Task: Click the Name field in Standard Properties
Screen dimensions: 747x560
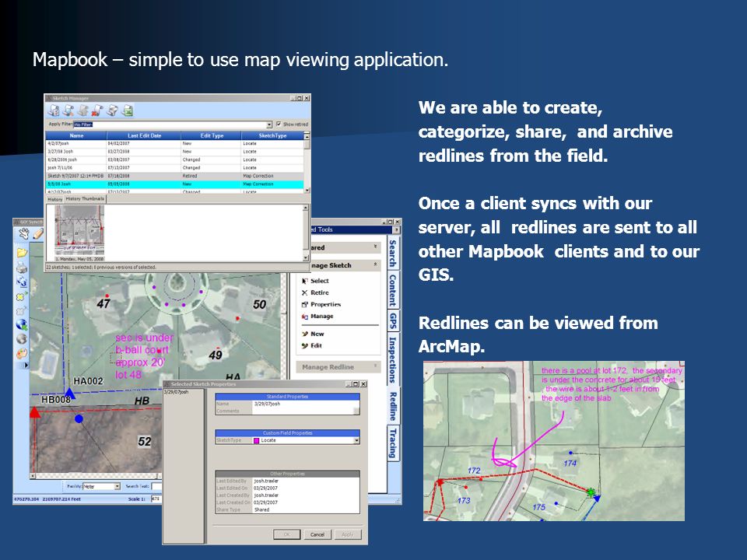Action: (x=305, y=404)
